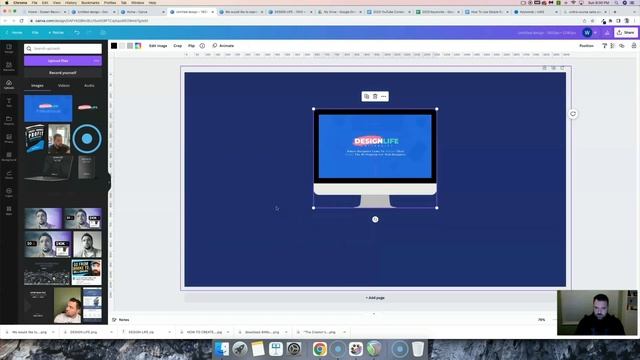The width and height of the screenshot is (640, 360).
Task: Open the Text panel via the T icon
Action: coord(9,102)
